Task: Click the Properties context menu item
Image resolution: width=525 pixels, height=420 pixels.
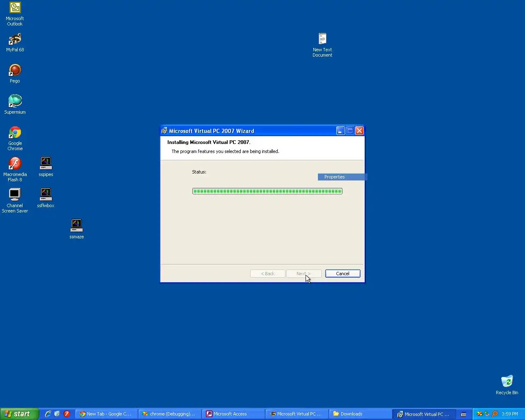Action: point(342,177)
